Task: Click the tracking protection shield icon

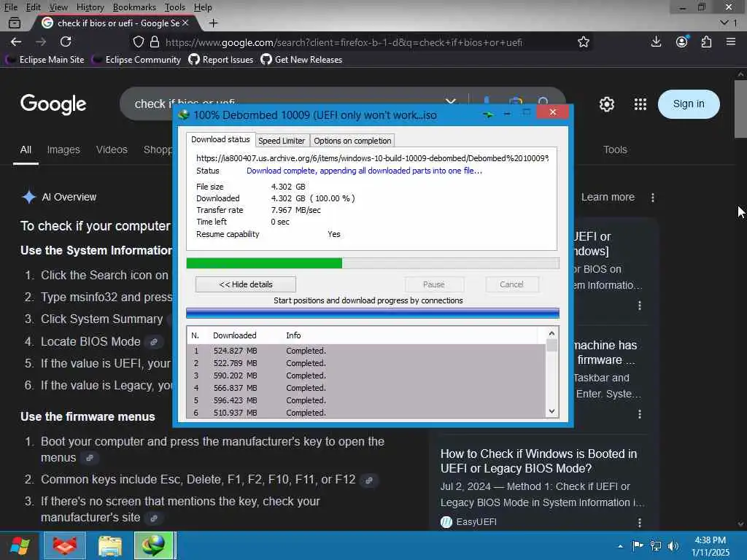Action: click(138, 42)
